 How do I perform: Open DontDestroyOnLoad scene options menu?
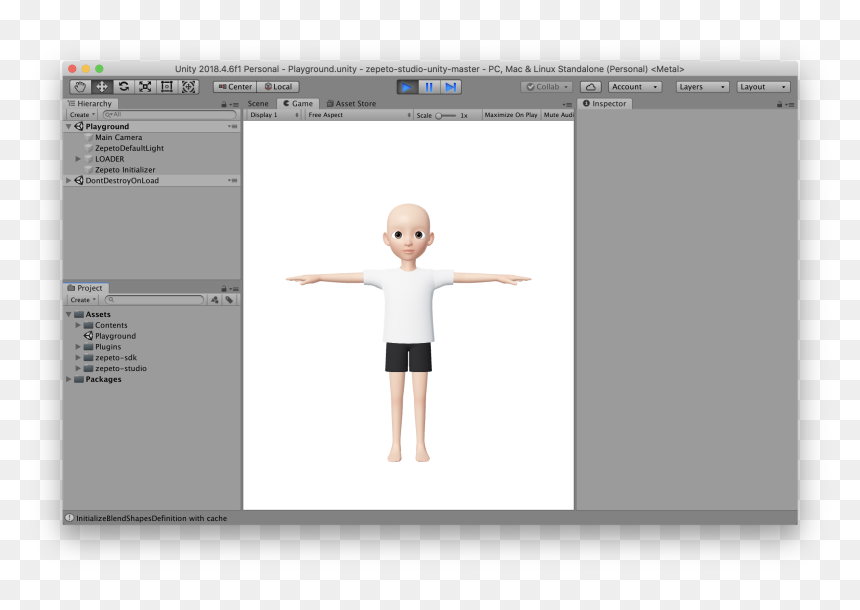[233, 180]
